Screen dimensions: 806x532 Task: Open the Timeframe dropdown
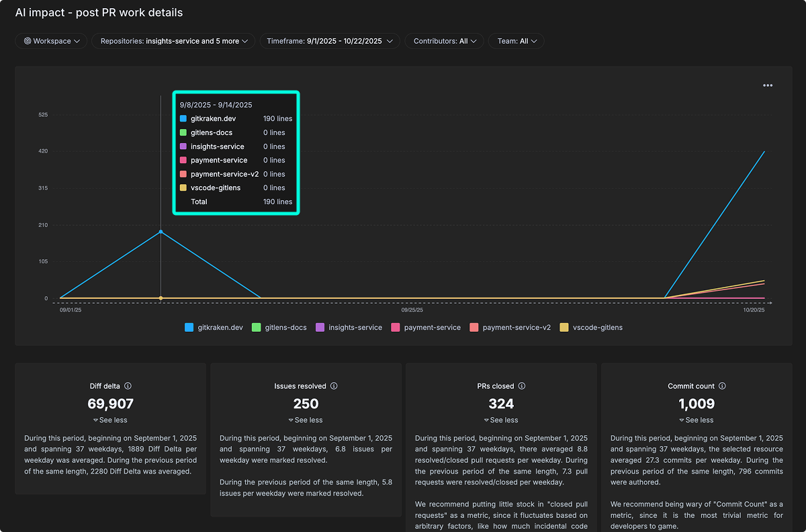click(329, 41)
